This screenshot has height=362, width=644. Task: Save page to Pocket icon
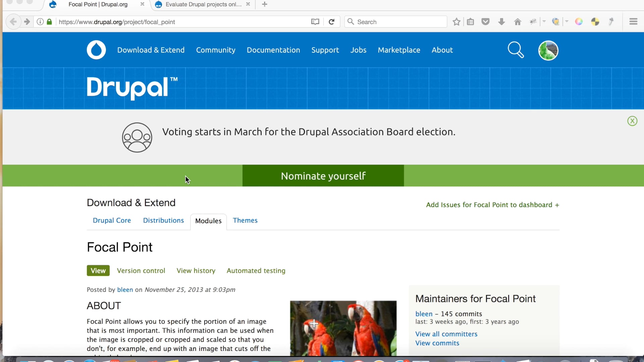tap(485, 22)
